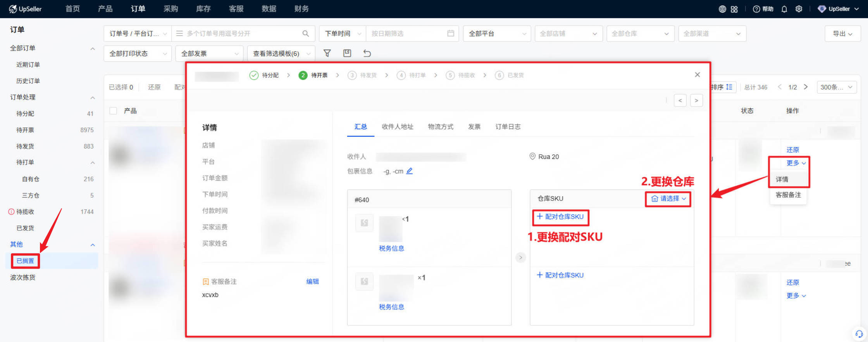Switch to the 收件人地址 tab

[397, 127]
